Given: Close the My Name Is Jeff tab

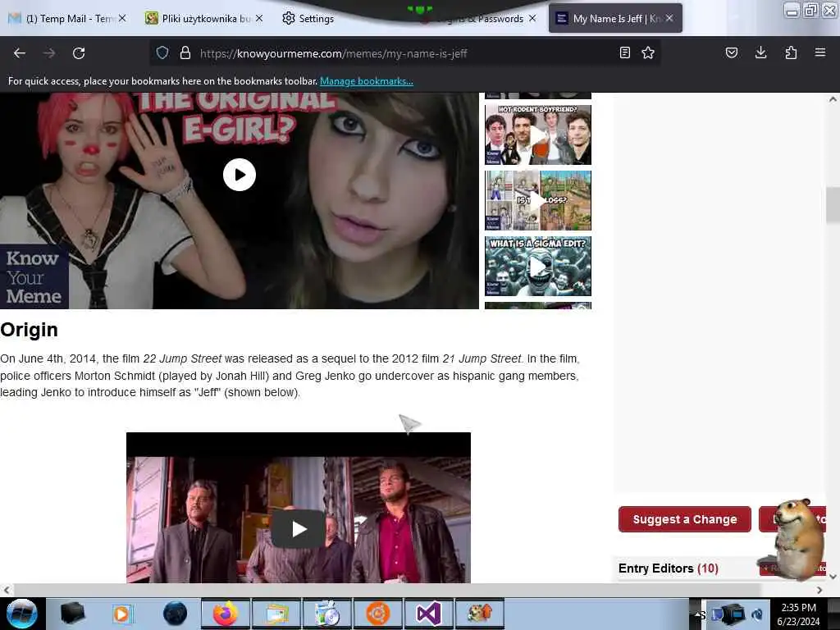Looking at the screenshot, I should pyautogui.click(x=669, y=18).
